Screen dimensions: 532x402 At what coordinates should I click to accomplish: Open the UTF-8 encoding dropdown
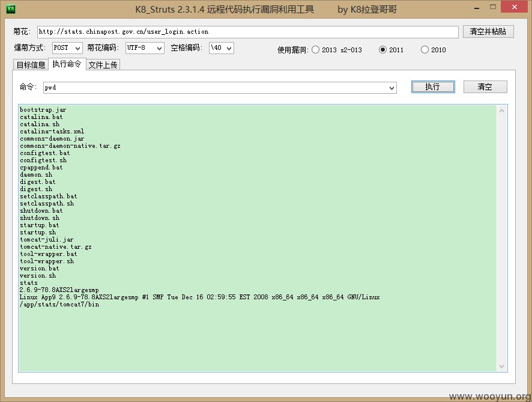[145, 48]
